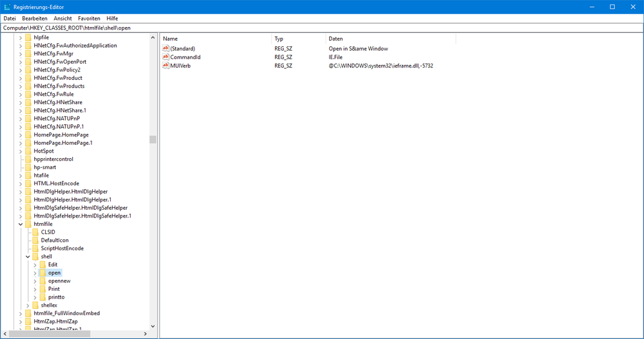
Task: Open the Bearbeiten menu
Action: click(x=35, y=19)
